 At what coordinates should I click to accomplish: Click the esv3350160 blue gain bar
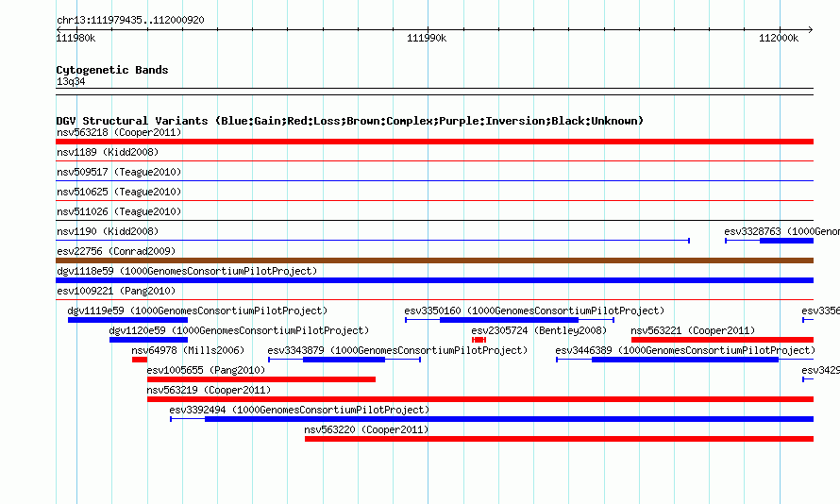coord(509,320)
